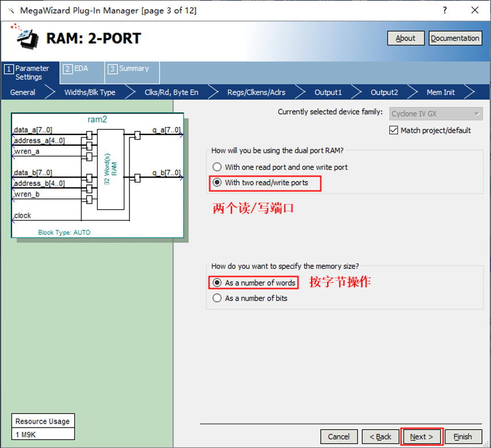Screen dimensions: 491x448
Task: Click the title bar wizard icon
Action: click(10, 10)
